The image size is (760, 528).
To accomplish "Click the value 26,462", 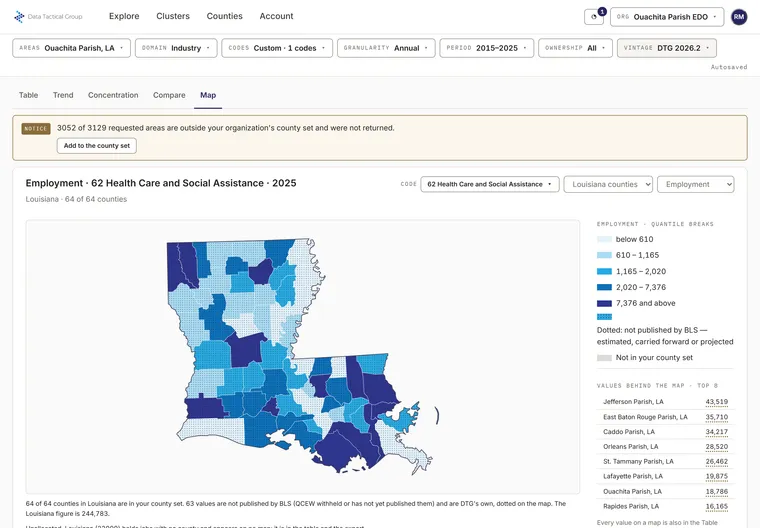I will tap(716, 462).
